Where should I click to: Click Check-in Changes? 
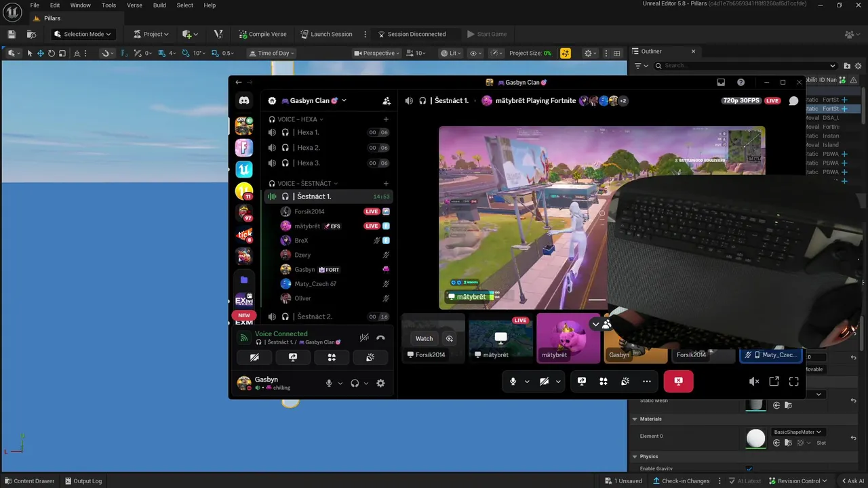click(681, 481)
